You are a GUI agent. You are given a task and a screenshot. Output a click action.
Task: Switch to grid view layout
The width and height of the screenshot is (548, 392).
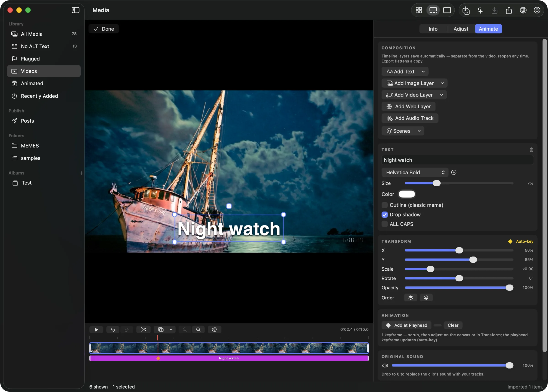coord(419,10)
